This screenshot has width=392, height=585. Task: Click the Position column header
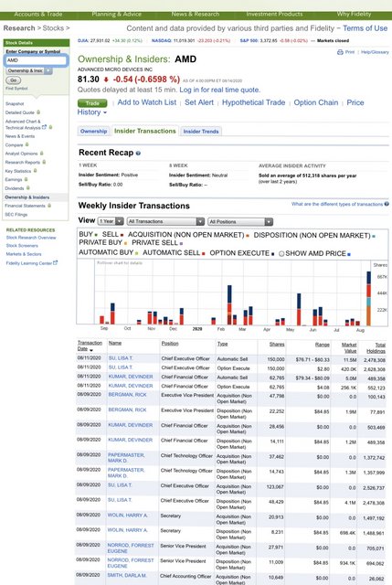pyautogui.click(x=170, y=344)
